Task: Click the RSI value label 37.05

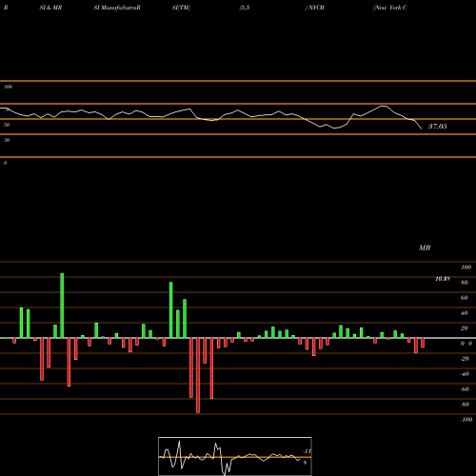Action: (438, 127)
